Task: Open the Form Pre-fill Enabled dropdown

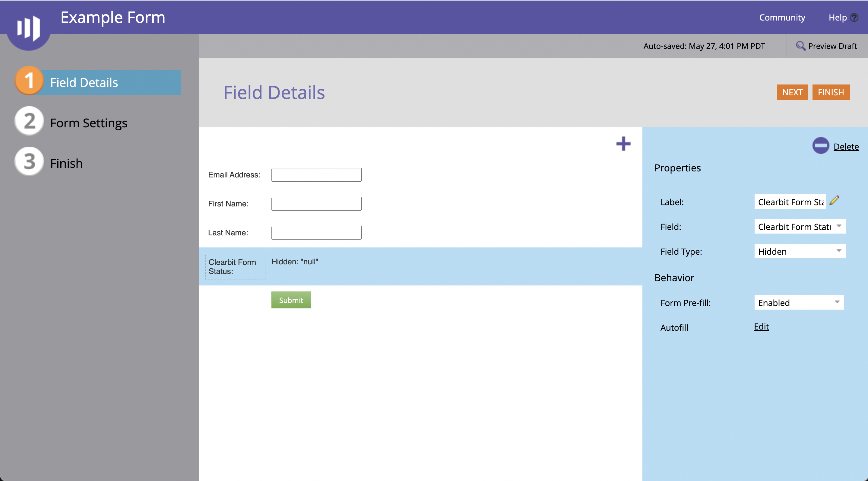Action: click(799, 302)
